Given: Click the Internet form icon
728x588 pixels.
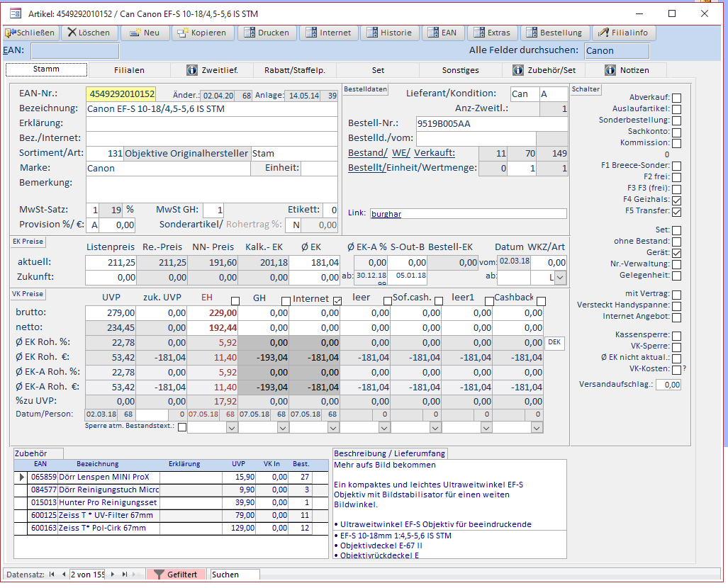Looking at the screenshot, I should pos(311,33).
